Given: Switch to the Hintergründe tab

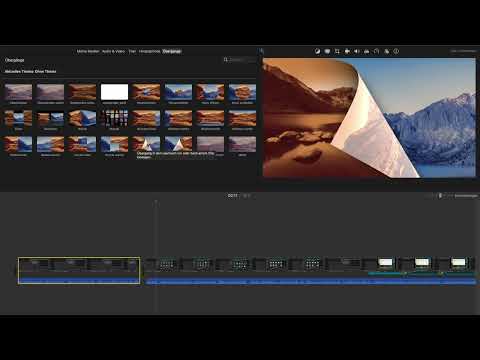Looking at the screenshot, I should click(149, 51).
